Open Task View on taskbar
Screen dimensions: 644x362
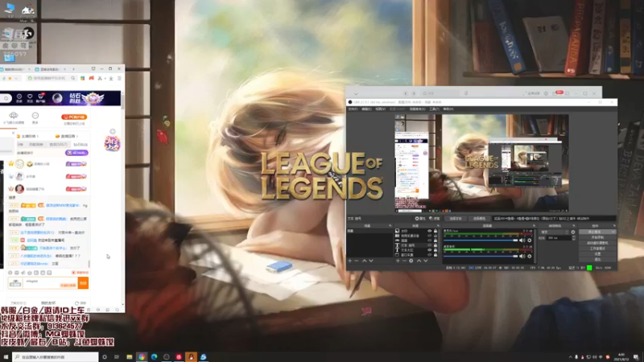pyautogui.click(x=117, y=357)
